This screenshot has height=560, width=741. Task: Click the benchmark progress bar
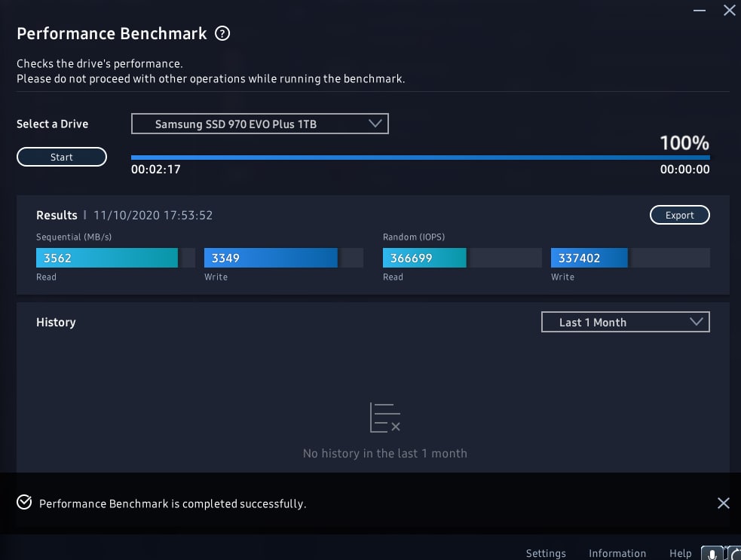click(x=420, y=158)
